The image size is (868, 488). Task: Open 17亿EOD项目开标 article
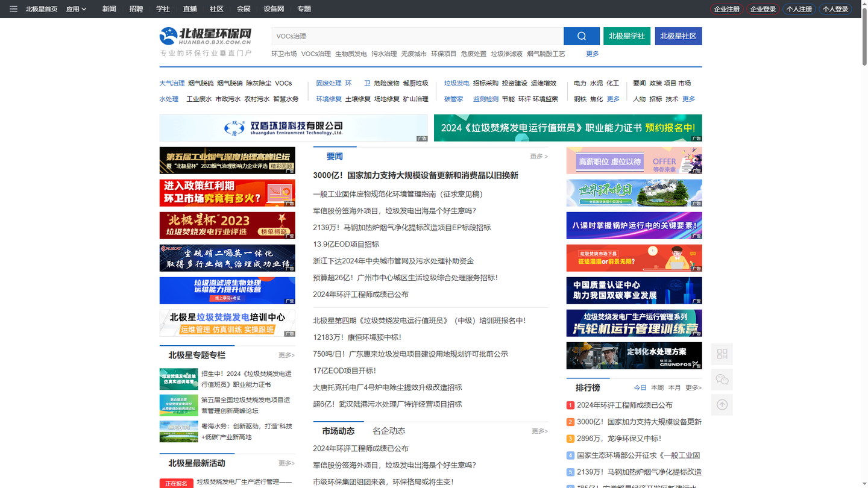[x=344, y=371]
